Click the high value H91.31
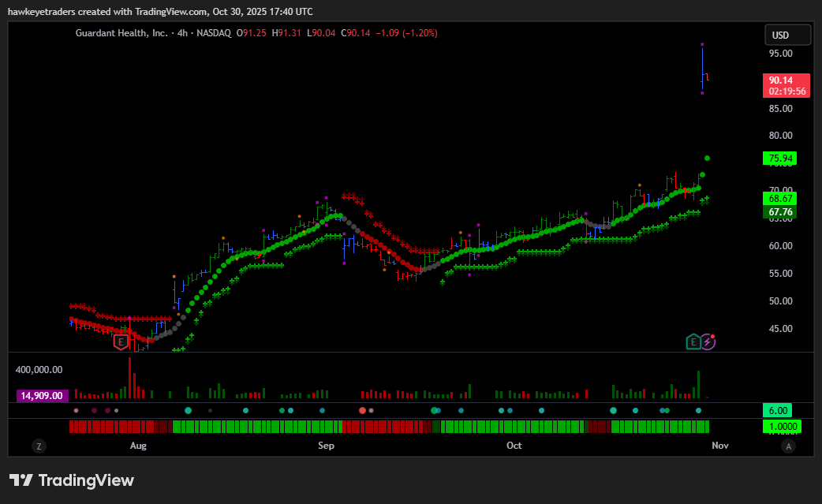822x504 pixels. point(286,33)
